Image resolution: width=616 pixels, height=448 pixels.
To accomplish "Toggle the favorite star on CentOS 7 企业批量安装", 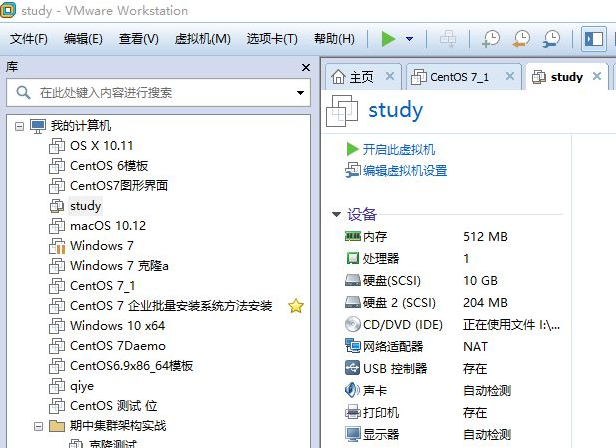I will click(x=295, y=306).
